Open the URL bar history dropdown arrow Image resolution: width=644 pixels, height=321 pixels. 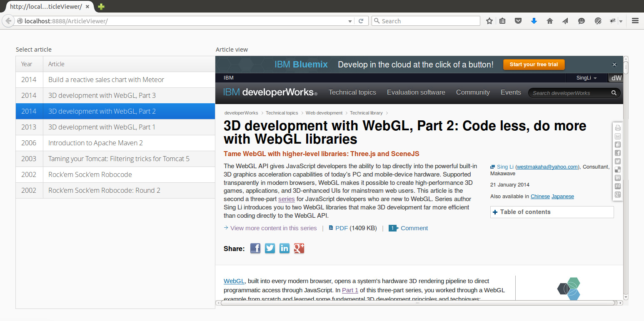350,21
